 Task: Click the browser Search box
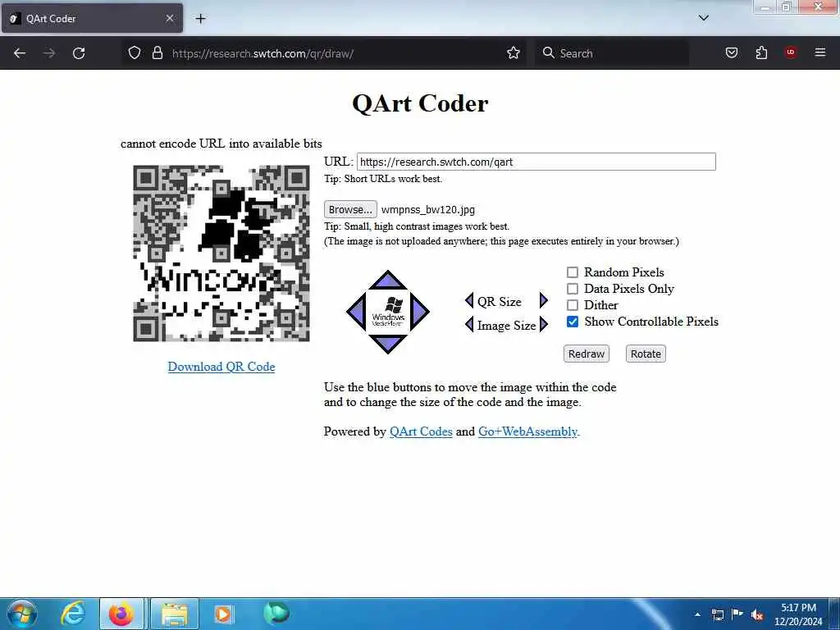tap(612, 53)
